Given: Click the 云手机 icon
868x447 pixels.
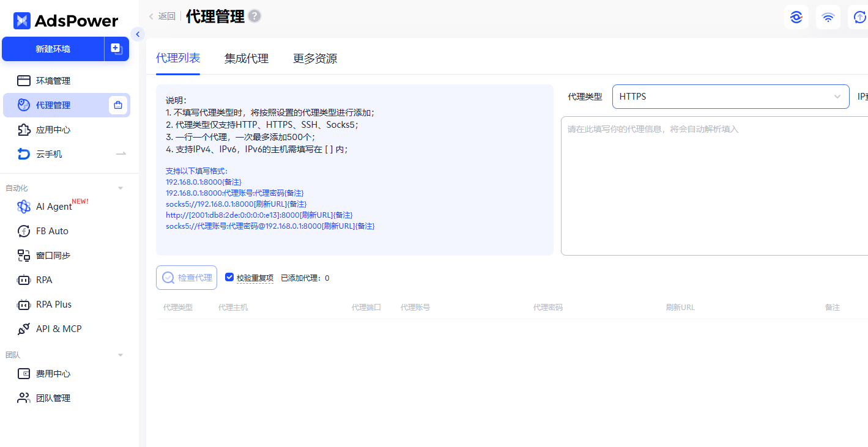Looking at the screenshot, I should tap(24, 154).
